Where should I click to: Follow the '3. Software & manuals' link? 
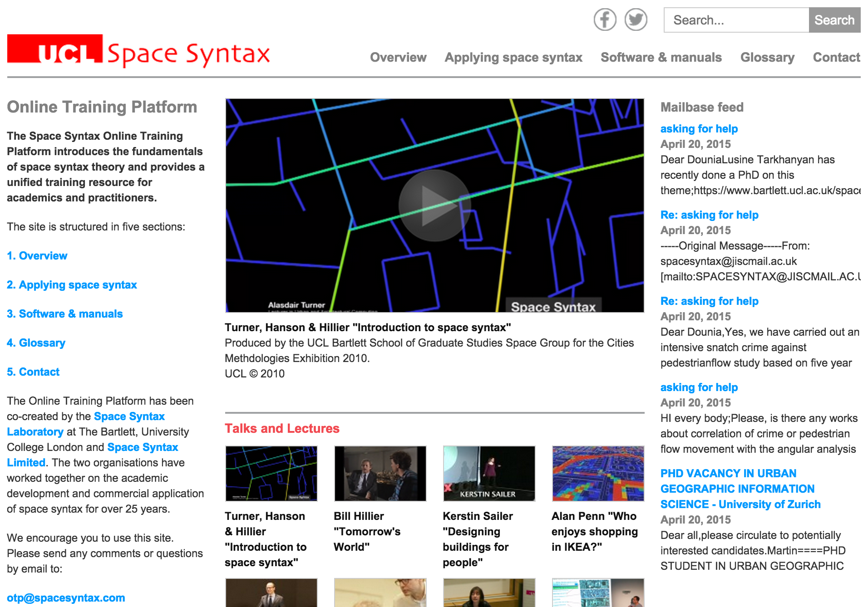[65, 314]
